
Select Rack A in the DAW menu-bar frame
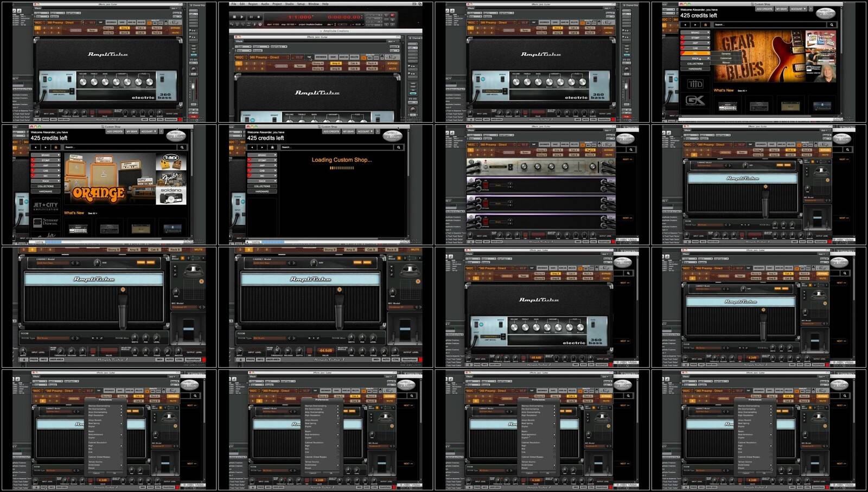pyautogui.click(x=372, y=64)
